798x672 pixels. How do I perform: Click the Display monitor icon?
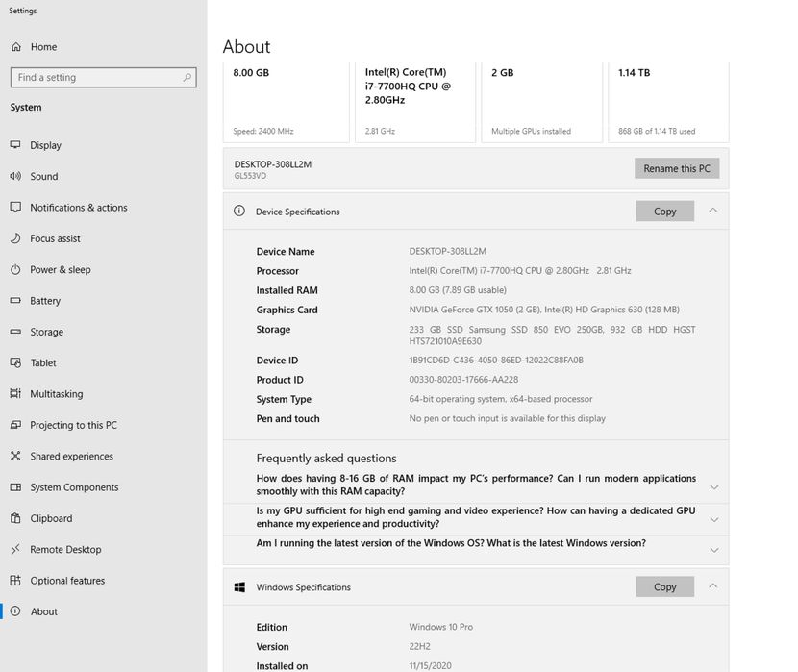click(x=15, y=145)
